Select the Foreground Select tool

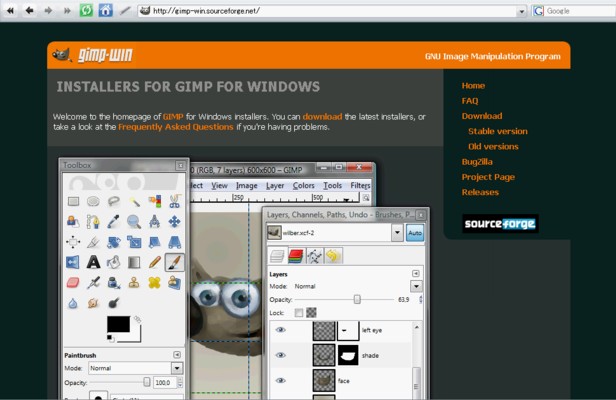[x=73, y=222]
